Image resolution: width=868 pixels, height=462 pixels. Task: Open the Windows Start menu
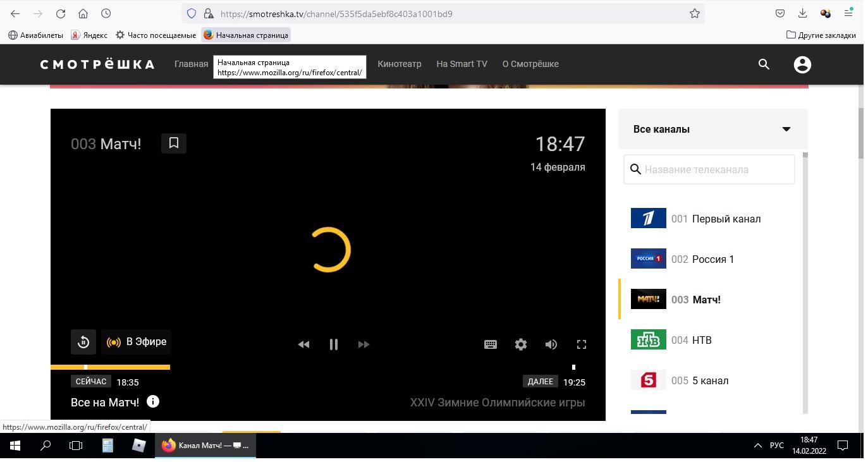(x=15, y=446)
